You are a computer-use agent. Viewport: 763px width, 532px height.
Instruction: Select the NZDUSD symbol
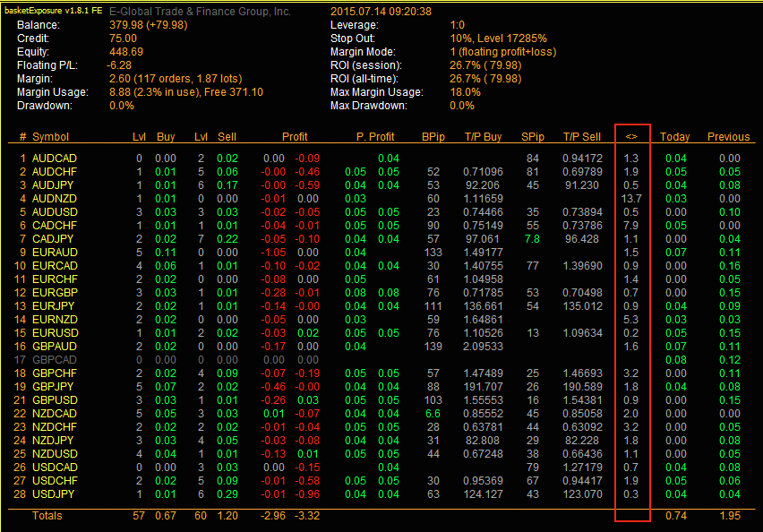click(x=54, y=453)
